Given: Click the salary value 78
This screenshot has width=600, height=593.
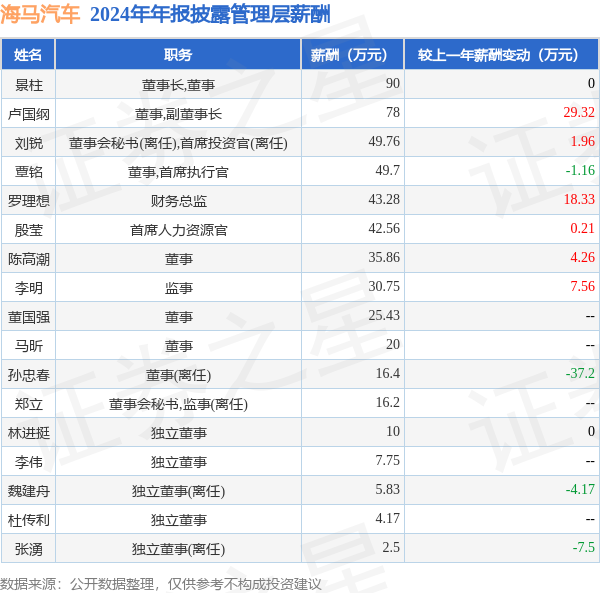Looking at the screenshot, I should coord(393,112).
